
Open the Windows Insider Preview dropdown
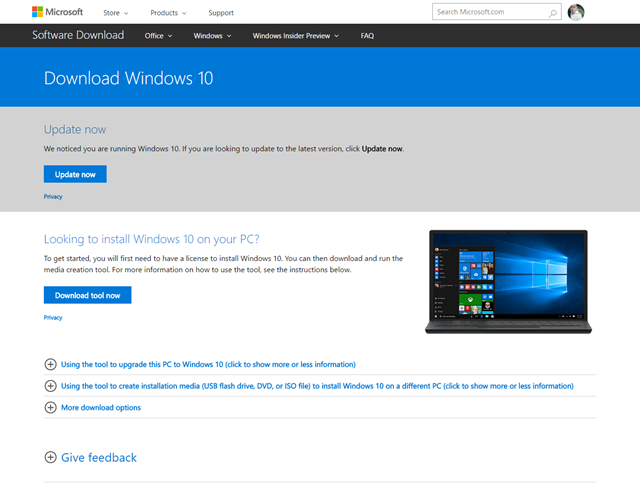point(296,36)
